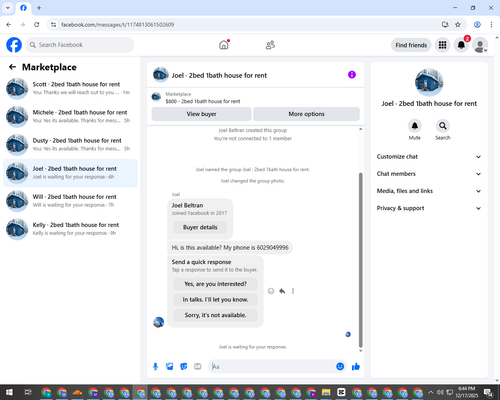Click the listing thumbnail in Marketplace banner
The width and height of the screenshot is (500, 400).
pyautogui.click(x=156, y=97)
